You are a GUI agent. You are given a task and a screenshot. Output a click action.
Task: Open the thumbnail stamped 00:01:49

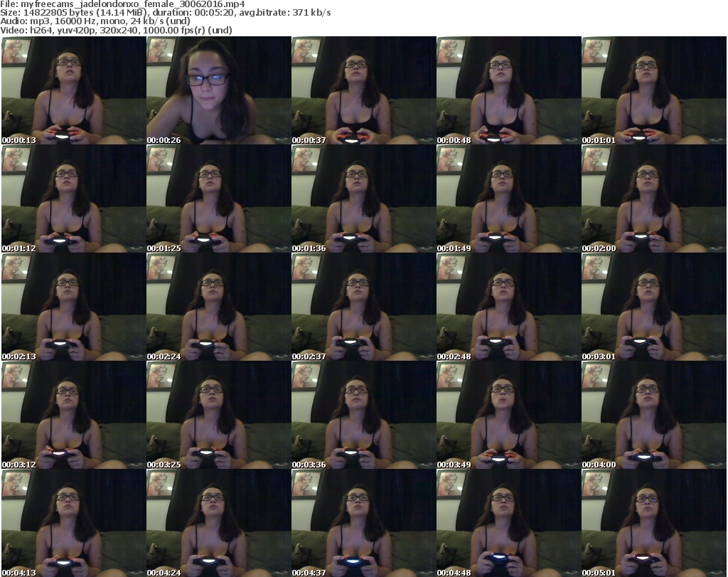[x=509, y=198]
